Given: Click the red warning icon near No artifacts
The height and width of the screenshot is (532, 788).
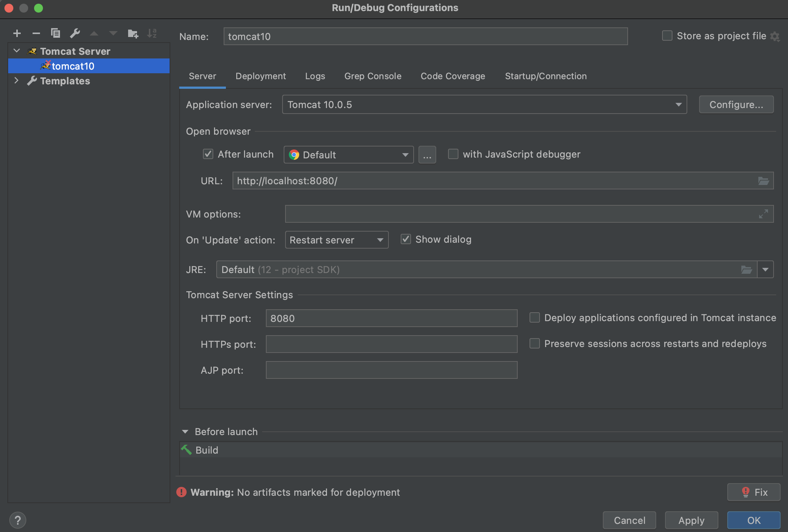Looking at the screenshot, I should 181,492.
